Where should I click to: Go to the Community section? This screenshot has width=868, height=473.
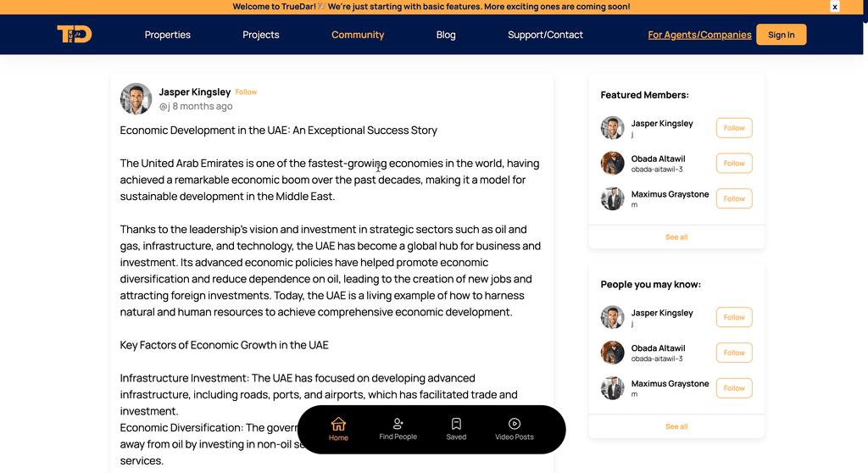(358, 35)
